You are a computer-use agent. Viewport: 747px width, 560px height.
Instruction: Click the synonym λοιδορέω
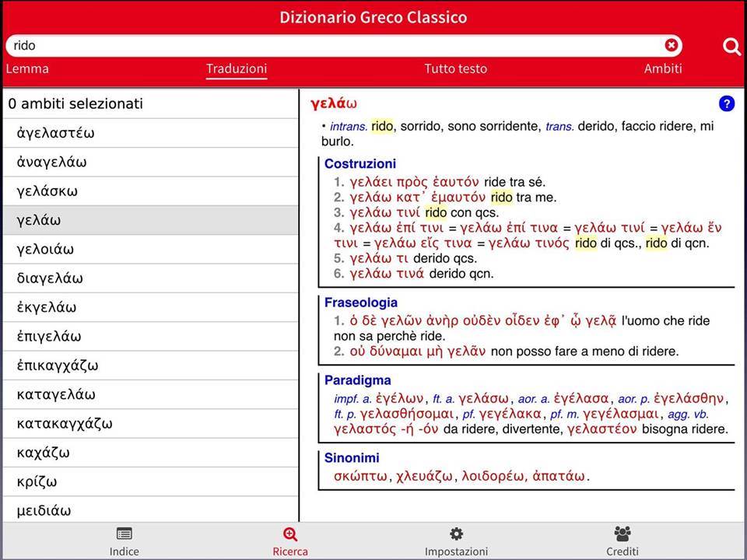pyautogui.click(x=493, y=476)
